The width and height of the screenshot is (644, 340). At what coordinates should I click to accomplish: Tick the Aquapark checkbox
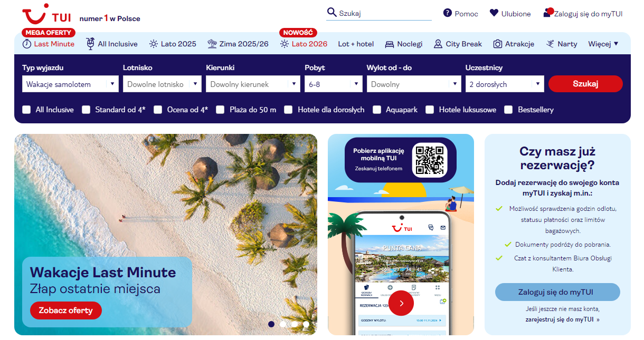377,110
